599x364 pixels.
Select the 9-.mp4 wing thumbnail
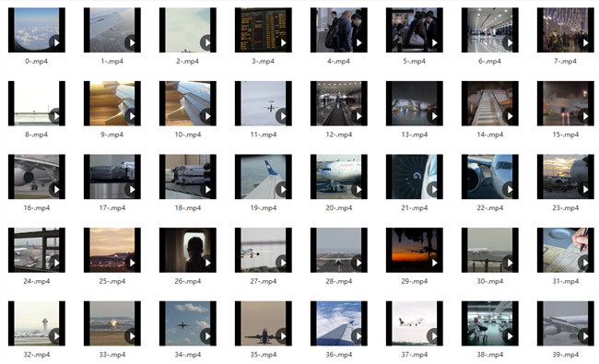click(112, 103)
